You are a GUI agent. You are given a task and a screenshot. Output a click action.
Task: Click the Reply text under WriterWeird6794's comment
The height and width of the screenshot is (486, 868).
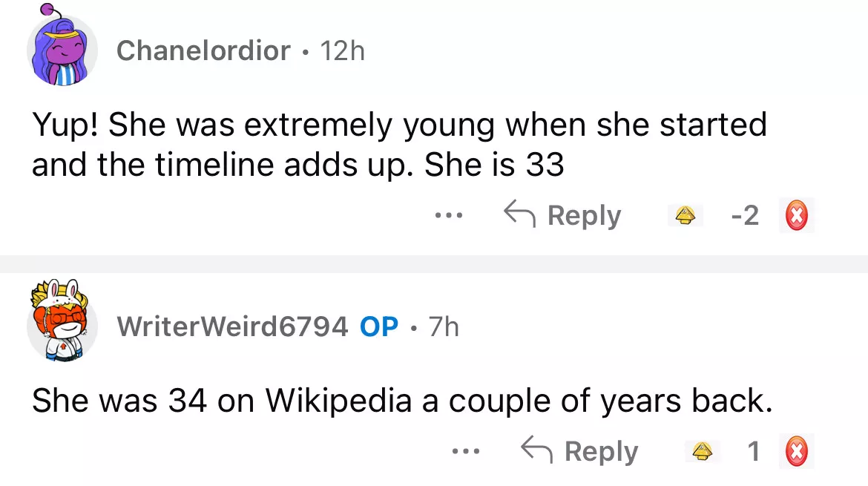pyautogui.click(x=601, y=451)
